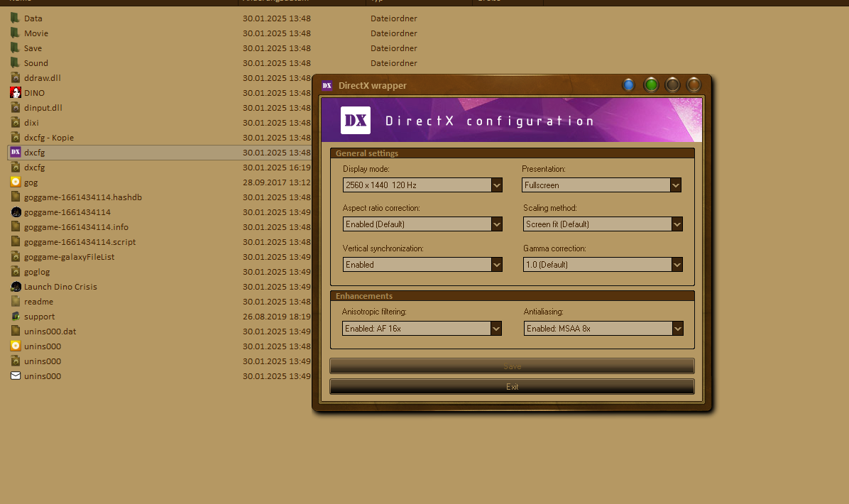Click the date 26.08.2019 18:19 of support
The width and height of the screenshot is (849, 504).
click(277, 316)
